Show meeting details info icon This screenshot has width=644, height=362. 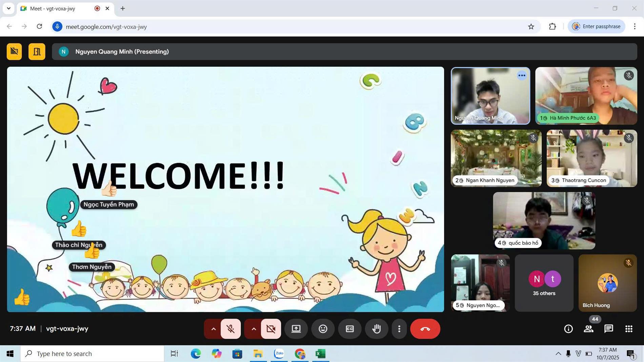tap(568, 329)
